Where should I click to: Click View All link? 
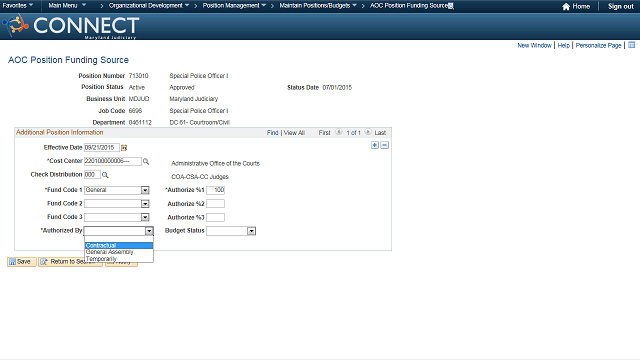coord(294,133)
